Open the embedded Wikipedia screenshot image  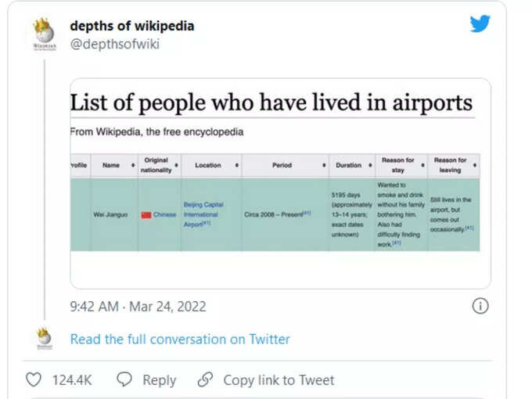[280, 184]
